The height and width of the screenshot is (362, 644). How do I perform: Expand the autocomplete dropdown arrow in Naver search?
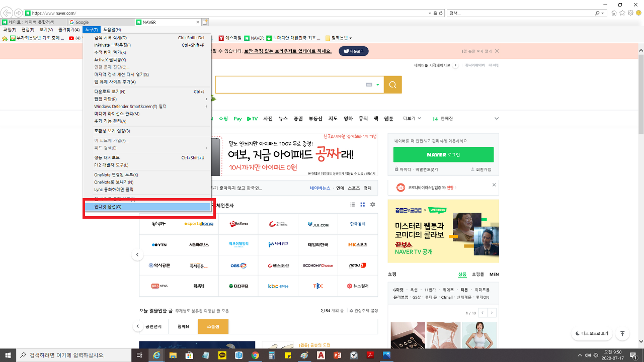coord(377,85)
